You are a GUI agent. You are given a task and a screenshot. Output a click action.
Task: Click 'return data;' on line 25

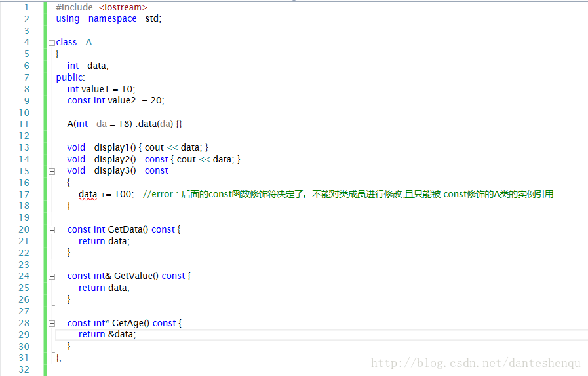[104, 288]
